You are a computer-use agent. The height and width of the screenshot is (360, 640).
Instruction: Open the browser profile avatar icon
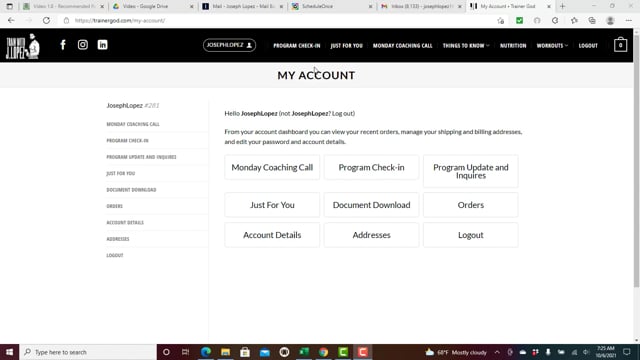(x=610, y=20)
